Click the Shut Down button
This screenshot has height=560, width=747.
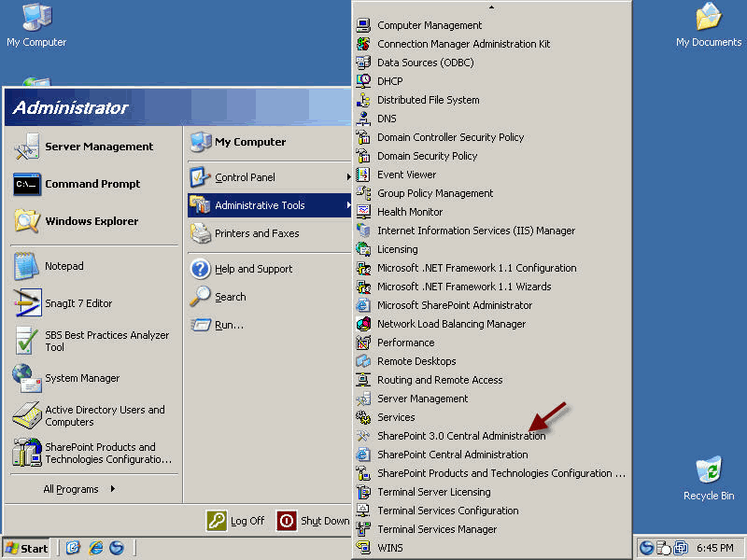click(313, 521)
